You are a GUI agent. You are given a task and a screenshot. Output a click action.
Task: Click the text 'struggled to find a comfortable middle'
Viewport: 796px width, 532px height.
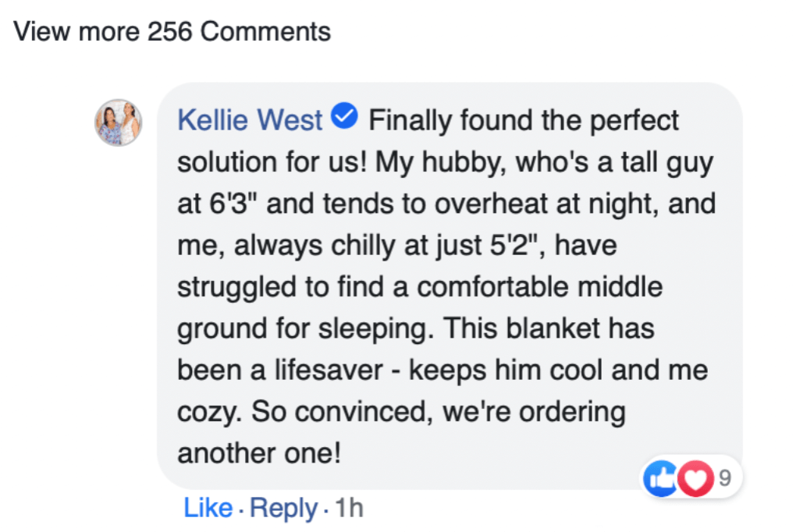tap(419, 287)
